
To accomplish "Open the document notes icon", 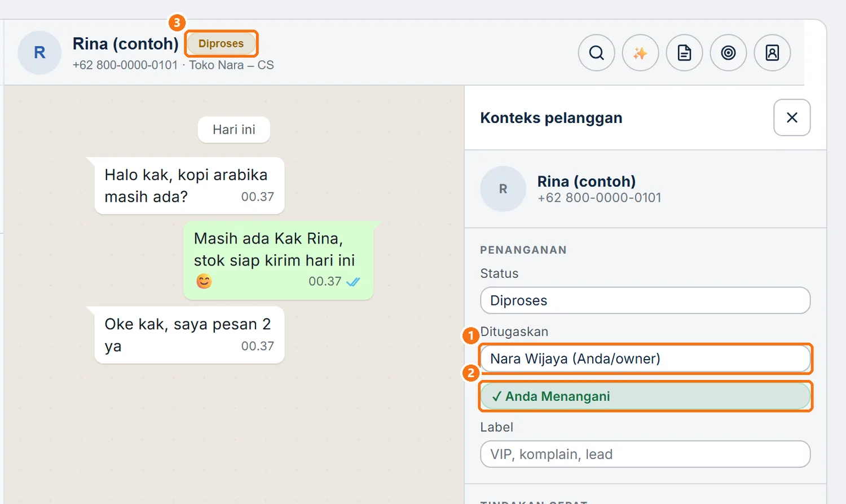I will 684,53.
